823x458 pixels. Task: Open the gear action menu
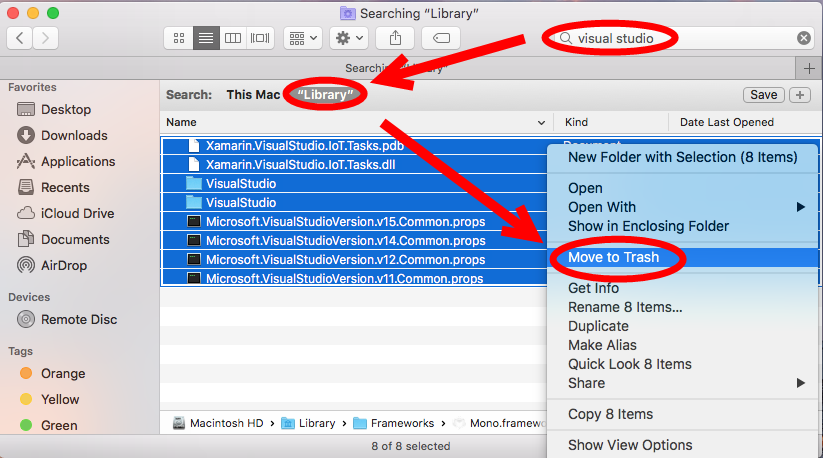(349, 38)
